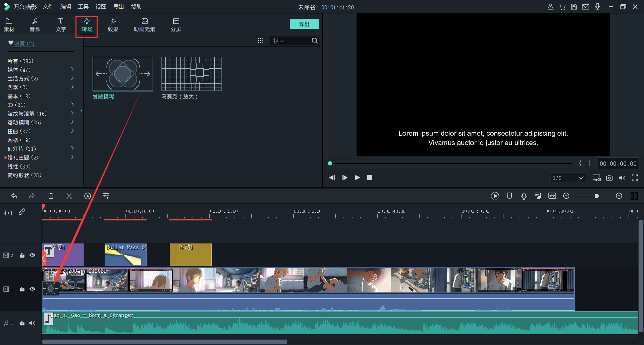Toggle lock on video track 1

(x=22, y=289)
